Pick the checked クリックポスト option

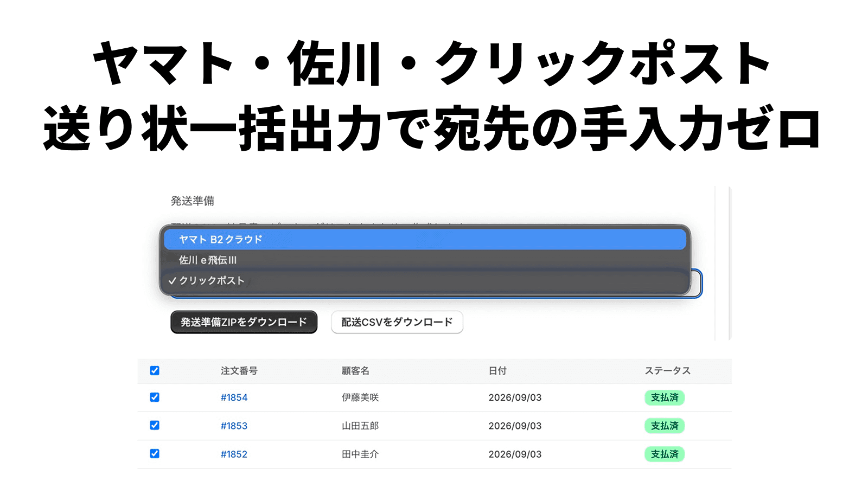tap(425, 281)
